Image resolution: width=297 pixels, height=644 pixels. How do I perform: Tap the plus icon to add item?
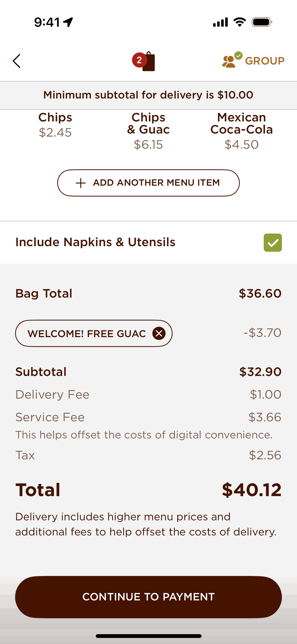[81, 183]
